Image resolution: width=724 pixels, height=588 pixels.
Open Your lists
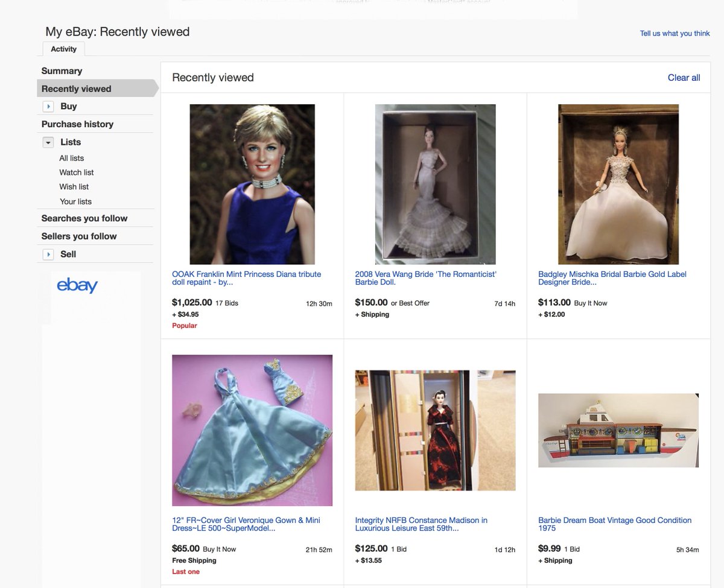(x=75, y=201)
